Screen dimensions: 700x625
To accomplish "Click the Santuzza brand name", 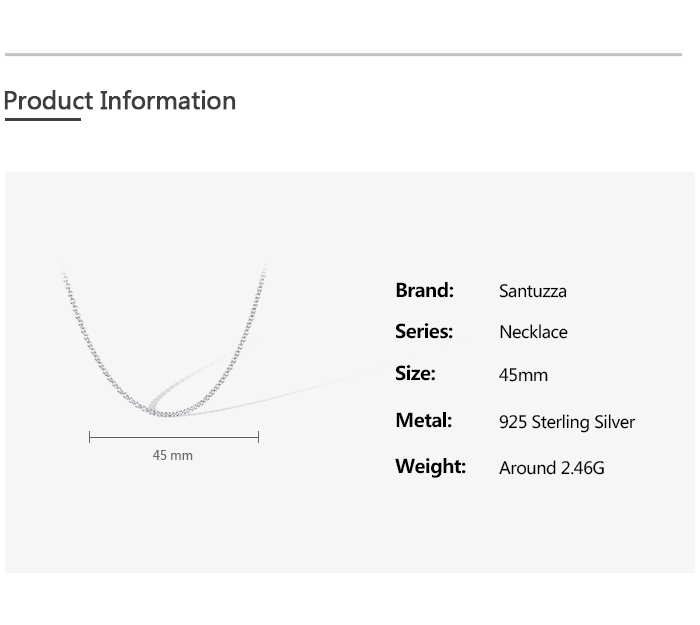I will [x=533, y=291].
